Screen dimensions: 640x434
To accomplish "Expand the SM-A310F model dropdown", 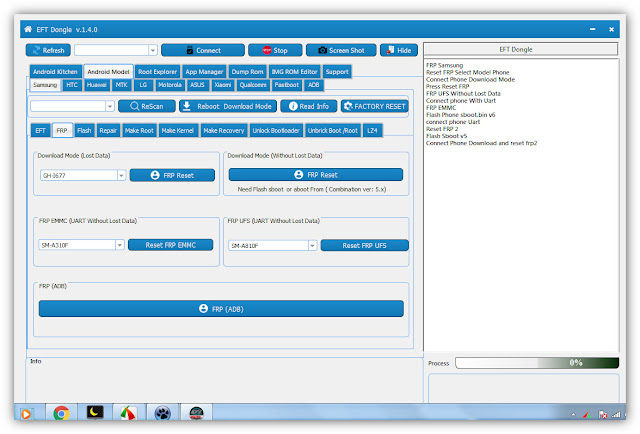I will pyautogui.click(x=120, y=245).
